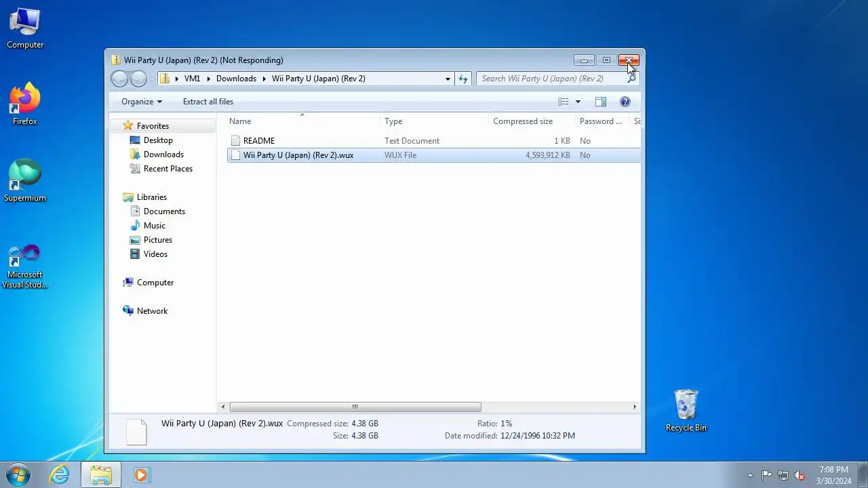868x488 pixels.
Task: Show hidden tray icons arrow
Action: tap(750, 475)
